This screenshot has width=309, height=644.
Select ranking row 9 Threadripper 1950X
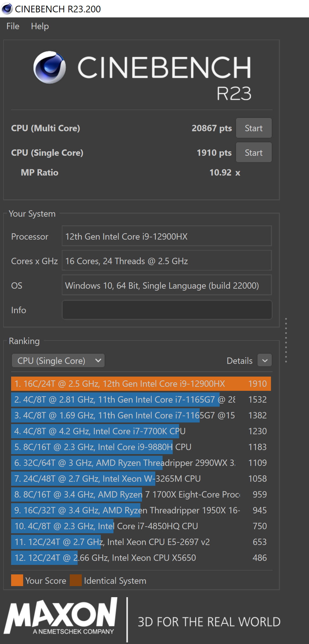pyautogui.click(x=141, y=510)
